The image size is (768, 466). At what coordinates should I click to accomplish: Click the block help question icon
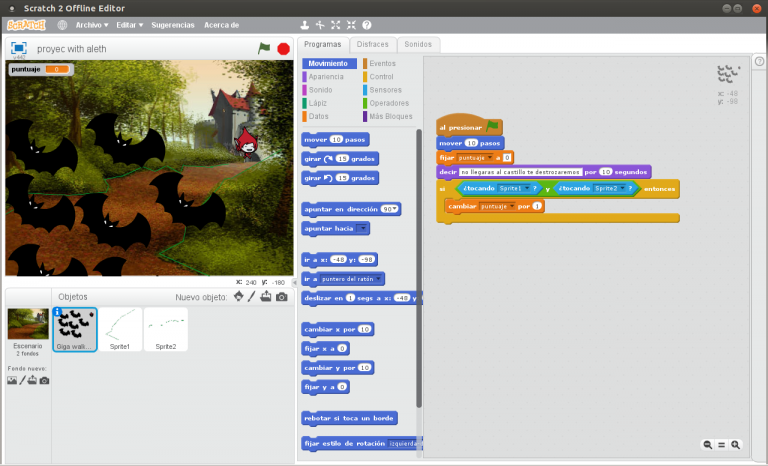tap(367, 25)
